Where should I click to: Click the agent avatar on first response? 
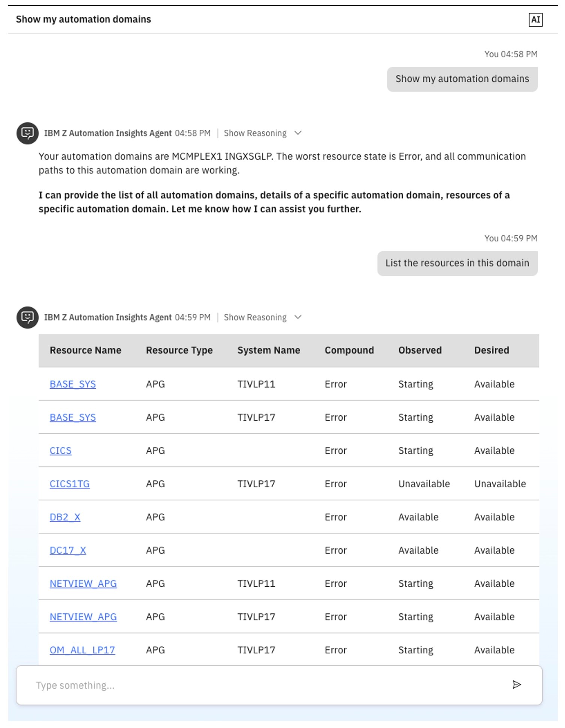pos(27,133)
